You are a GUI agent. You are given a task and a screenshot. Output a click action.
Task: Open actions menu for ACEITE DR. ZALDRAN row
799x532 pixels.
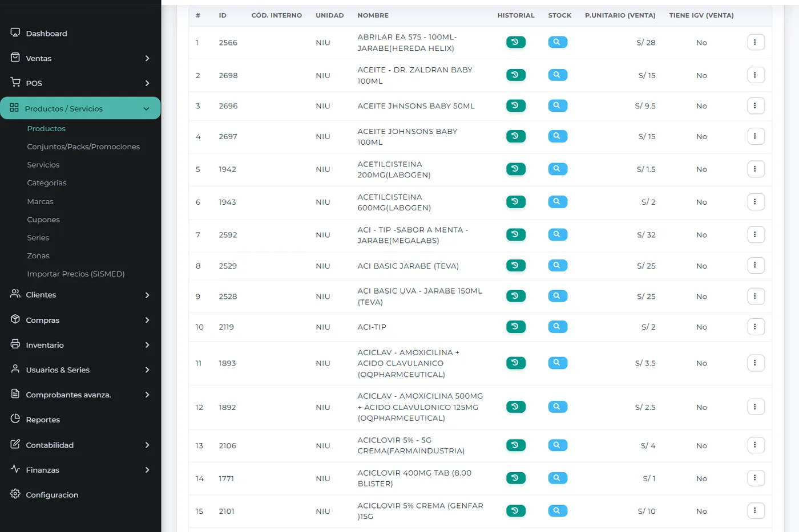(756, 75)
